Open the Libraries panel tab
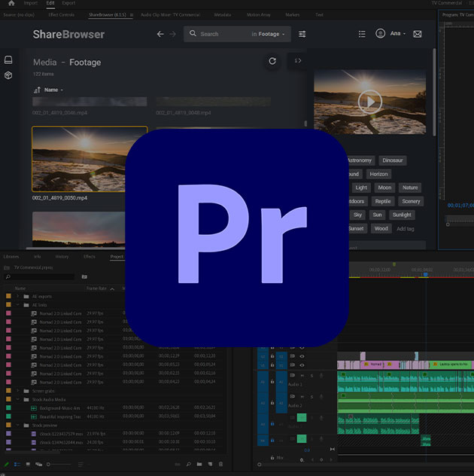Image resolution: width=474 pixels, height=476 pixels. point(11,257)
